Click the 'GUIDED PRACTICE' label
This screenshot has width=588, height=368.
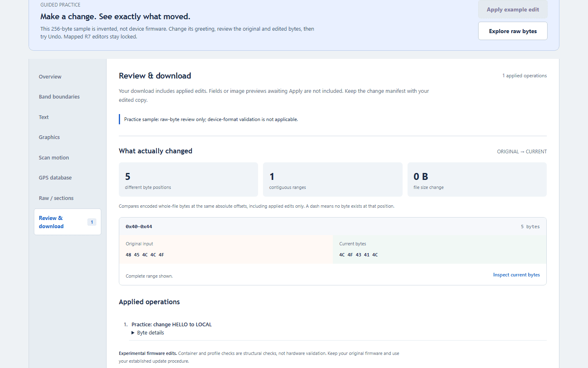coord(60,5)
